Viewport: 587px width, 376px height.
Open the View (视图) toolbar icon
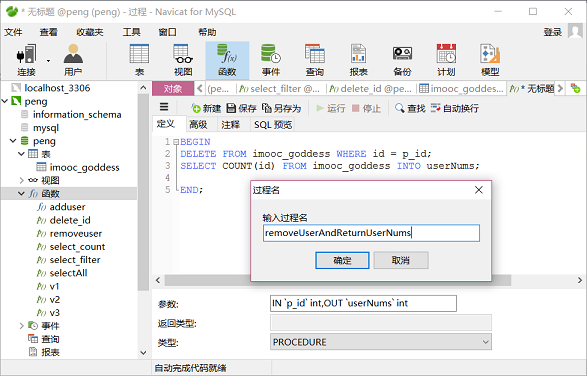tap(183, 60)
